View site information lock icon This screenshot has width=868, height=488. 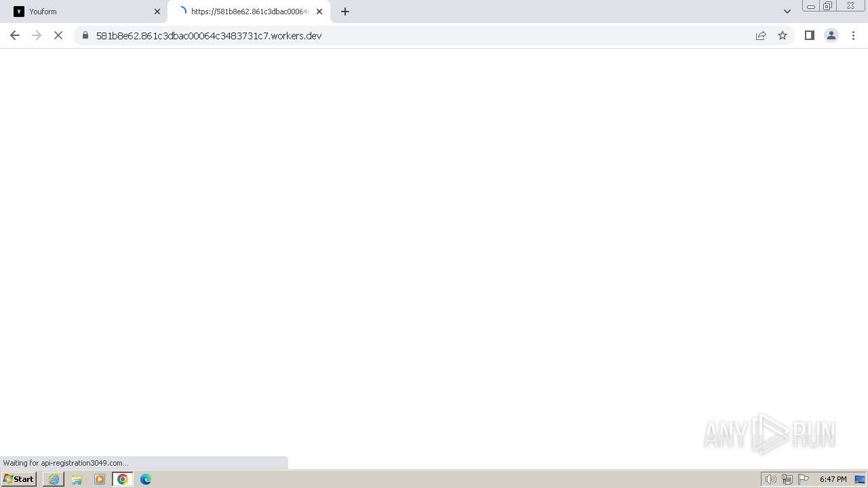[x=85, y=35]
